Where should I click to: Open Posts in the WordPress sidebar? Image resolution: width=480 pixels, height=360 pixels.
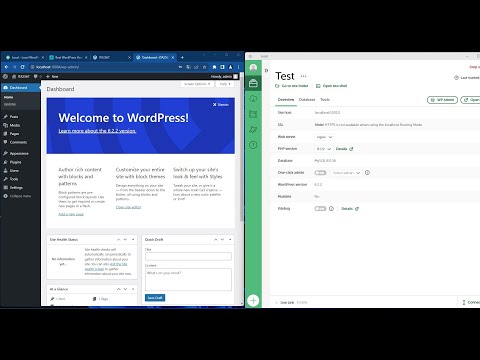coord(14,117)
